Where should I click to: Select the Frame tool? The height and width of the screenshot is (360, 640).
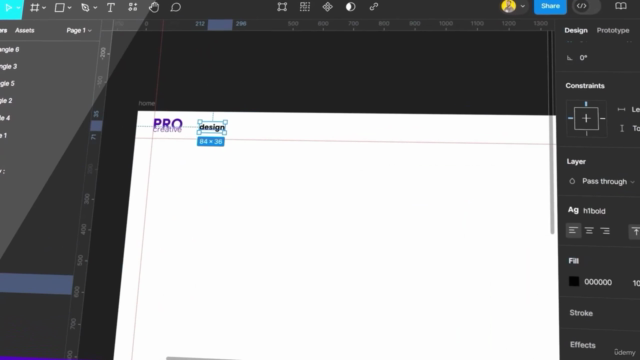point(35,7)
